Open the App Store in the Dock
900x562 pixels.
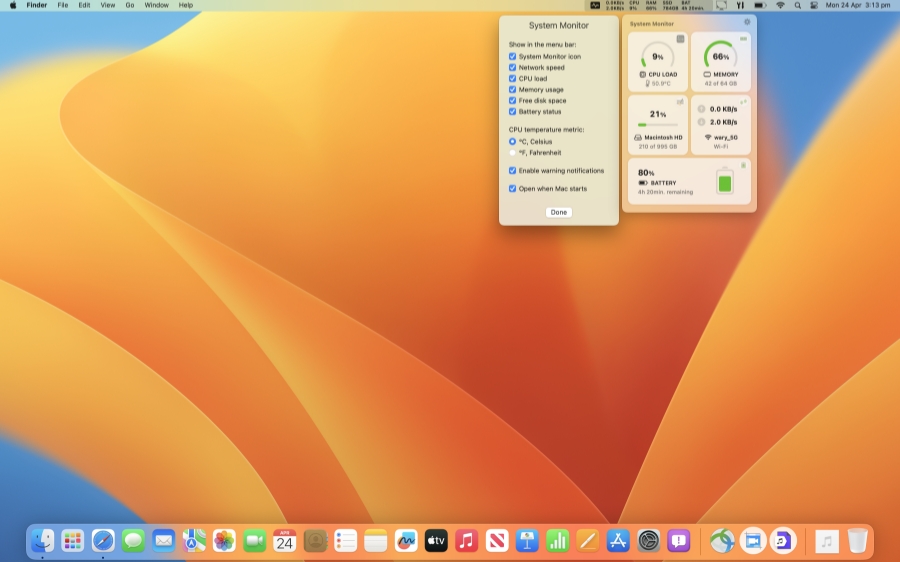618,541
